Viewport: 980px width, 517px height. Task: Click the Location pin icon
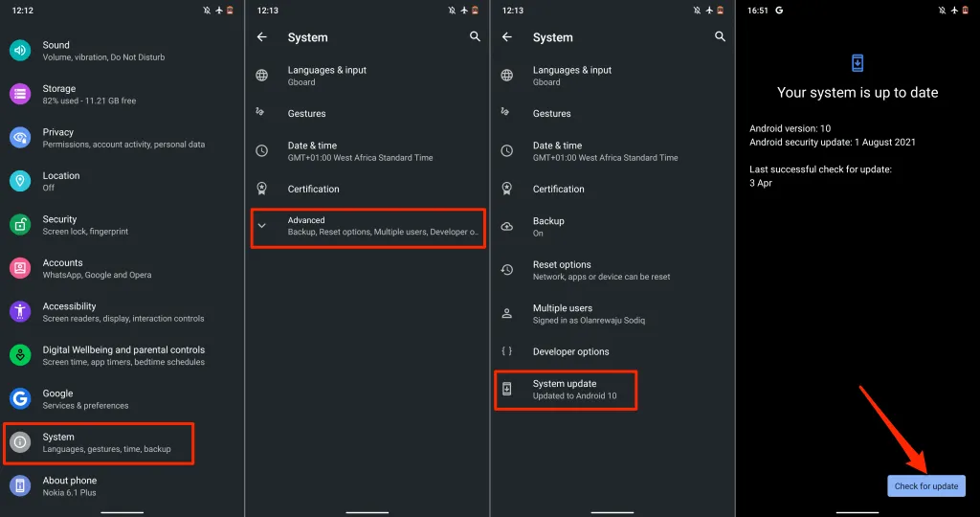20,181
